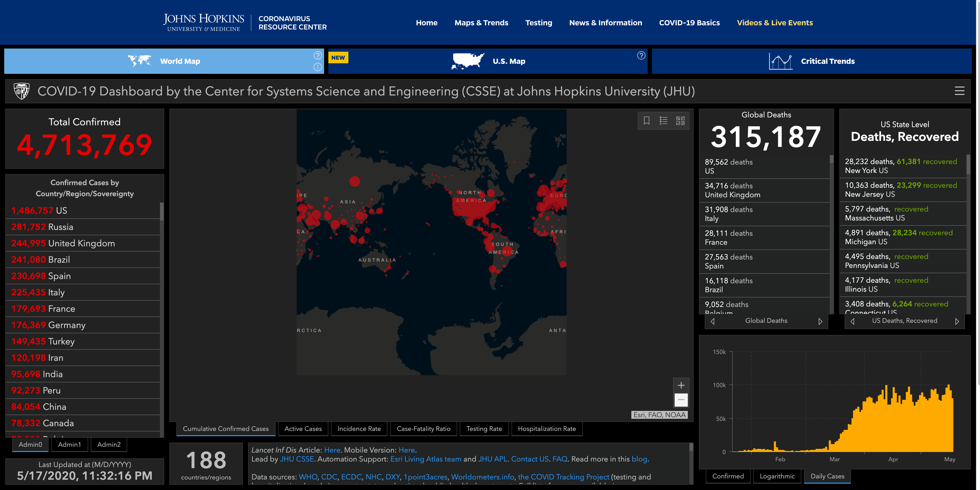
Task: Zoom out on the map with minus button
Action: coord(681,400)
